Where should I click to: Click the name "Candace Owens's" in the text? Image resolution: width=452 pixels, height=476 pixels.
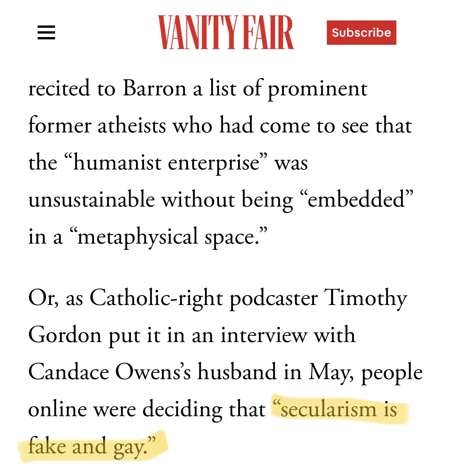tap(110, 372)
